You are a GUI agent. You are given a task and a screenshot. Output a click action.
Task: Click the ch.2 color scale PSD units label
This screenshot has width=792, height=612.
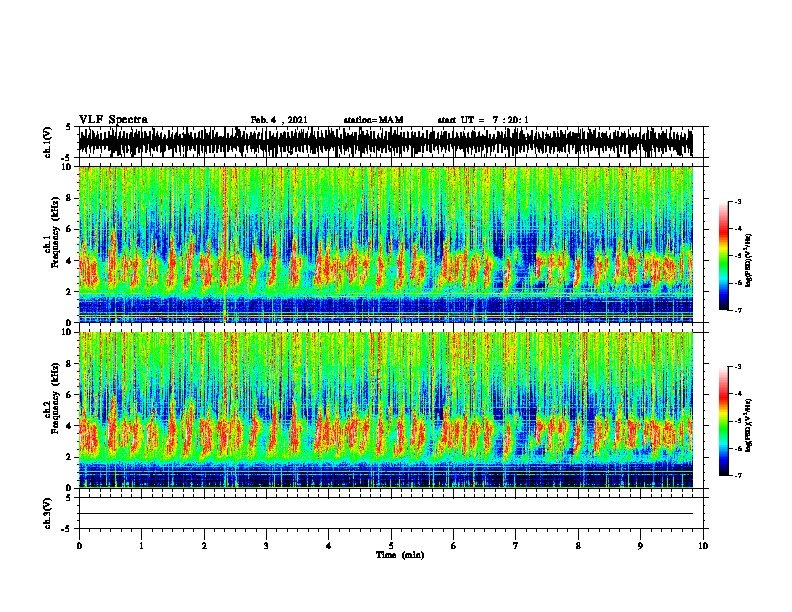pos(749,425)
